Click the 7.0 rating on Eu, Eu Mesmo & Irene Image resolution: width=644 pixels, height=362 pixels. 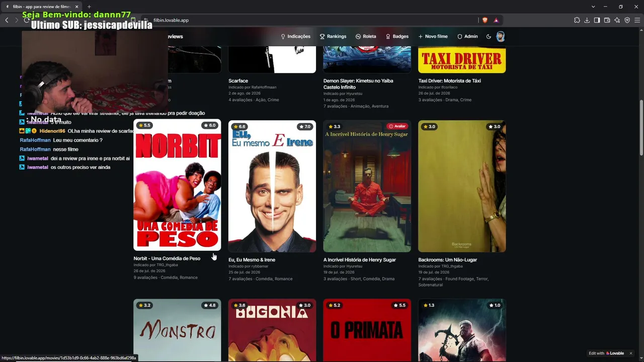[x=304, y=127]
